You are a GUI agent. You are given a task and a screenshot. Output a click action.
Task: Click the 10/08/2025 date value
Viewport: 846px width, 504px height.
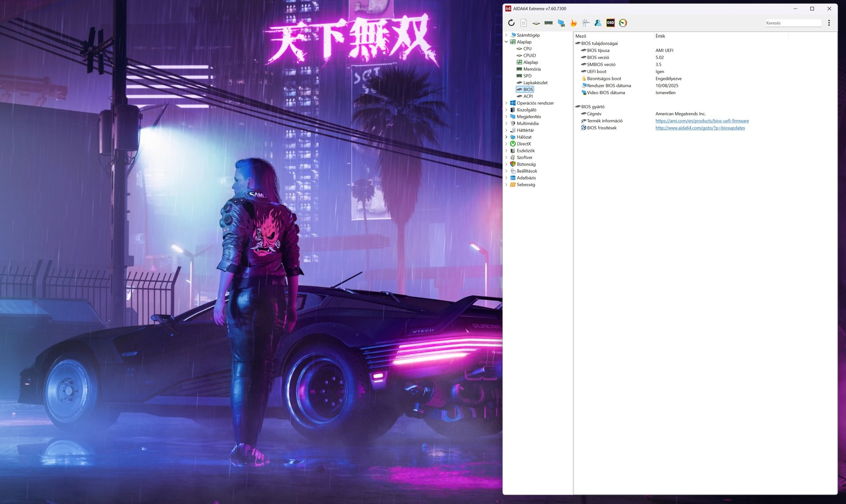click(667, 86)
